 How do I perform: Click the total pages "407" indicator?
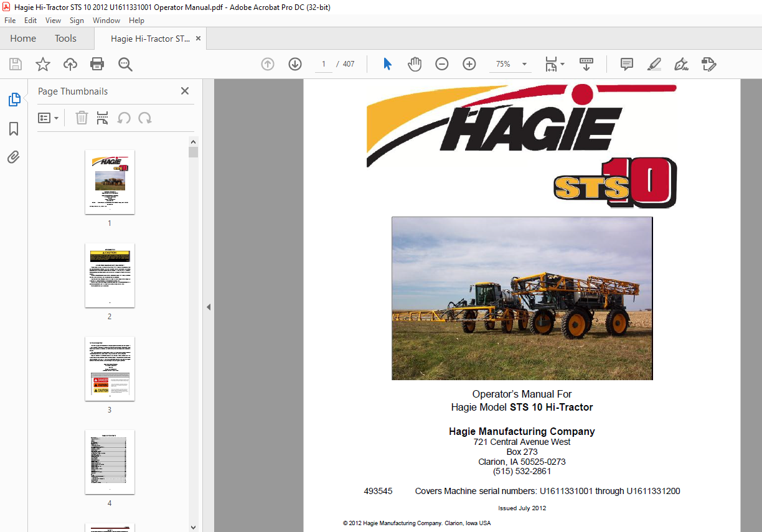(349, 64)
